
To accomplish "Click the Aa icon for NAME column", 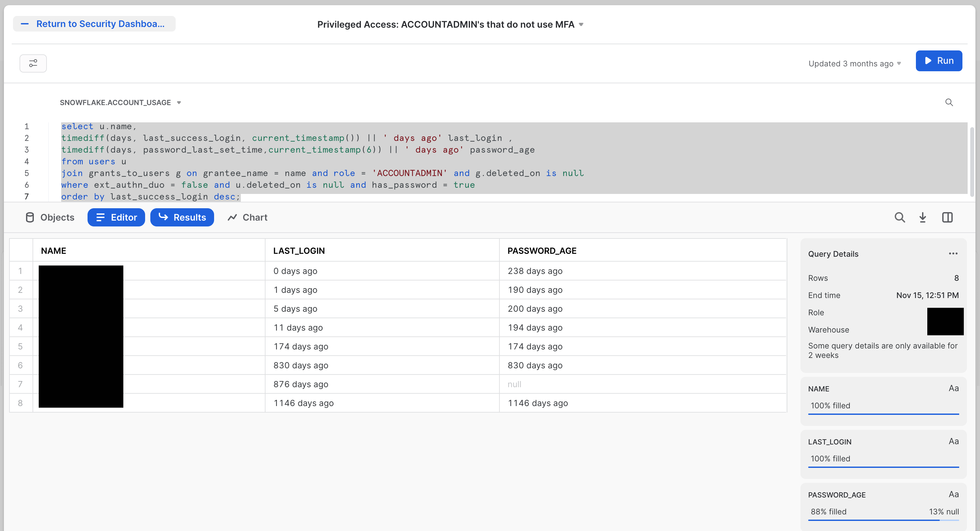I will tap(953, 388).
